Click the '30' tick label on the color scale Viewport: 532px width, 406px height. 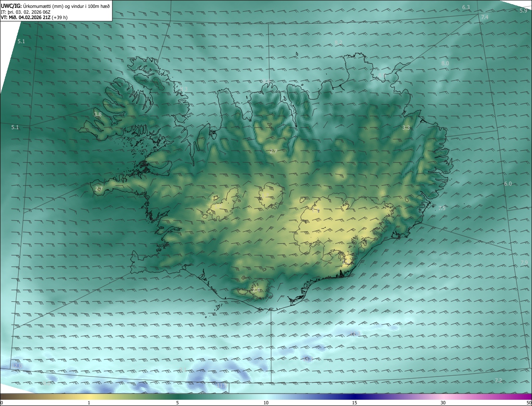point(443,403)
